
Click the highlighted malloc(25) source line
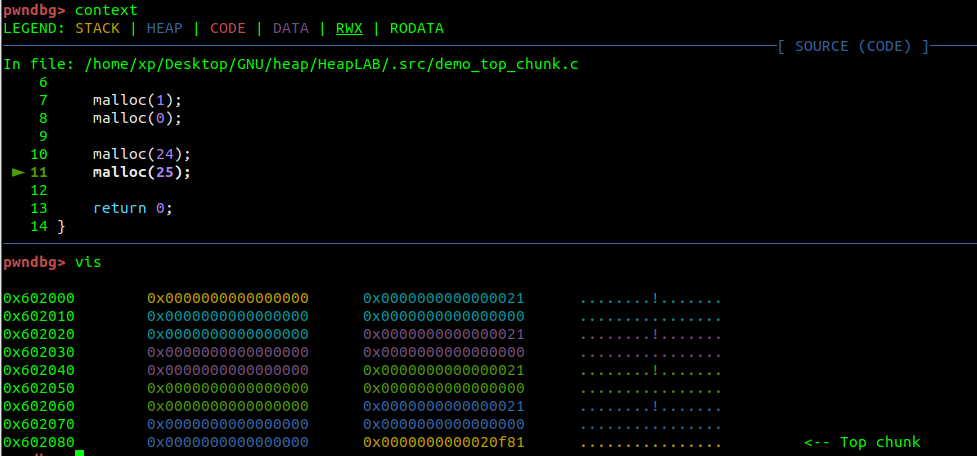point(141,172)
